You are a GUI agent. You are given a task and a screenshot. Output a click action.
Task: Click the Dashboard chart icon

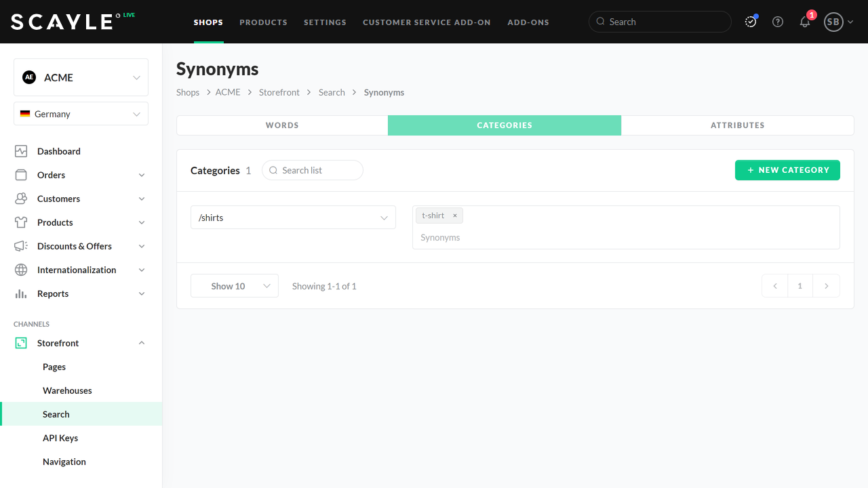21,151
